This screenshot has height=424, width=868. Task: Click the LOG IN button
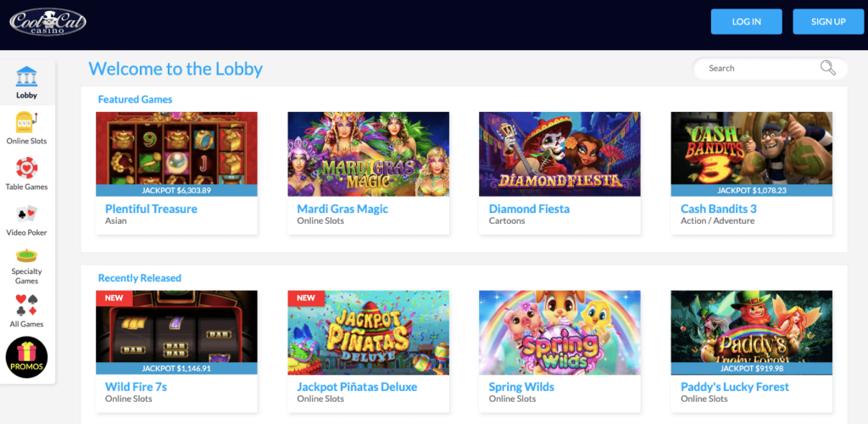(746, 21)
